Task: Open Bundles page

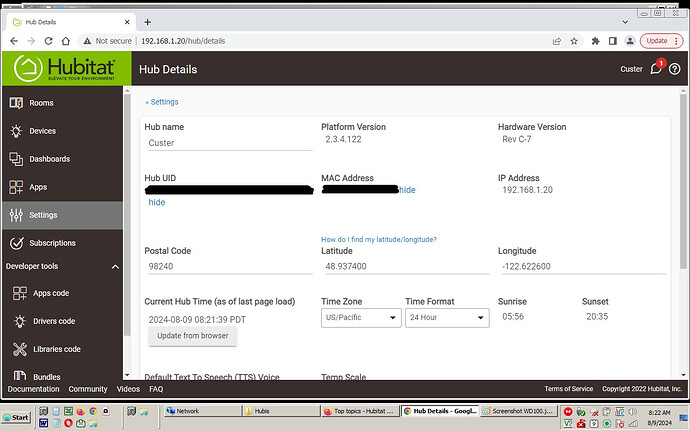Action: 62,376
